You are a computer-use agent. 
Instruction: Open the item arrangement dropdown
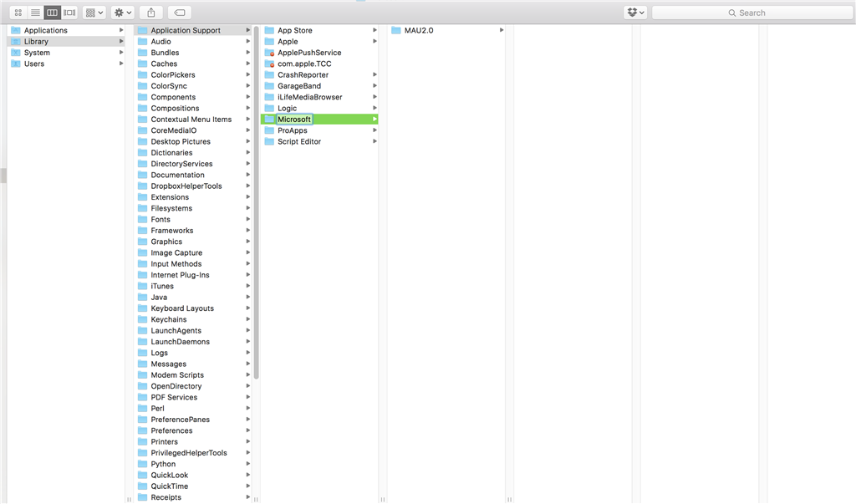point(94,12)
